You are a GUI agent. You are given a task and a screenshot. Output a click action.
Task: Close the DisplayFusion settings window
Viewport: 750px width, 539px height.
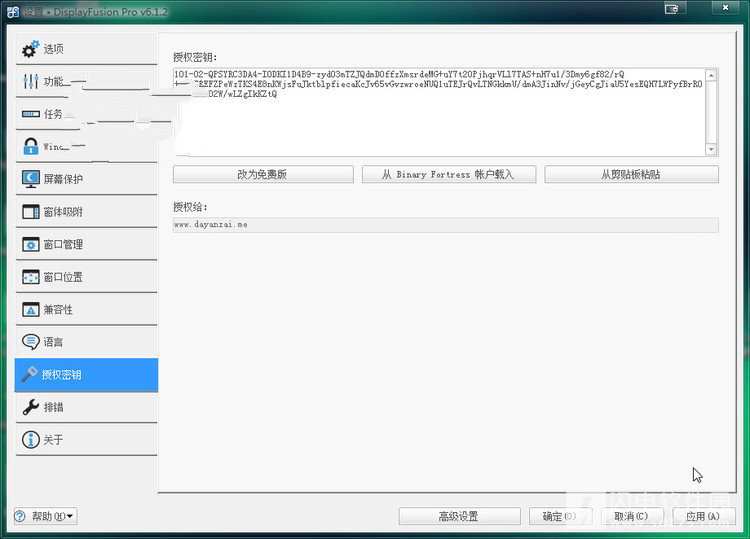[x=725, y=8]
